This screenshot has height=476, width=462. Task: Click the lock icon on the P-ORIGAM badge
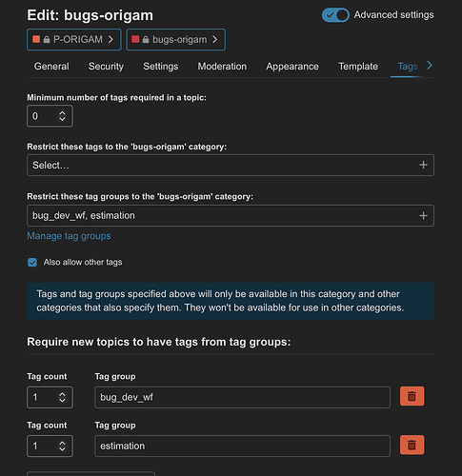[47, 40]
